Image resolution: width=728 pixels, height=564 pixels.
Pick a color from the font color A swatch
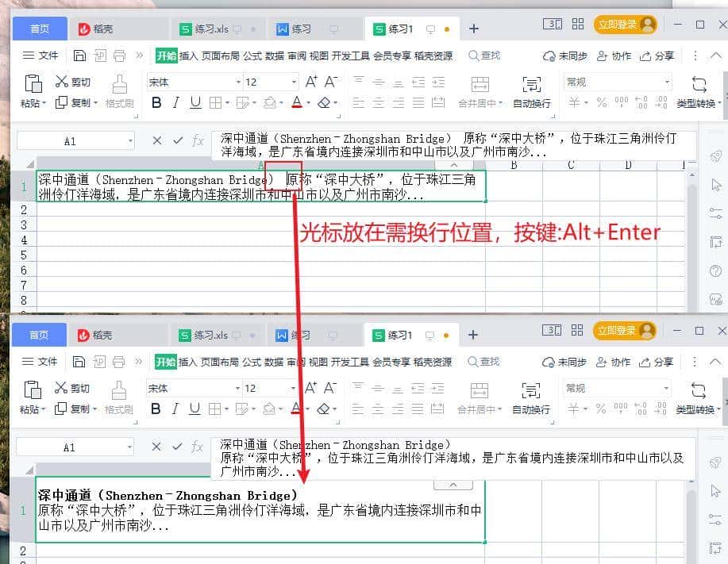pyautogui.click(x=295, y=102)
